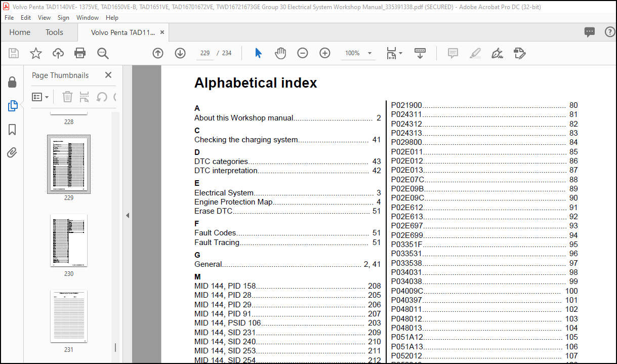Zoom in with plus button
The width and height of the screenshot is (617, 364).
325,53
